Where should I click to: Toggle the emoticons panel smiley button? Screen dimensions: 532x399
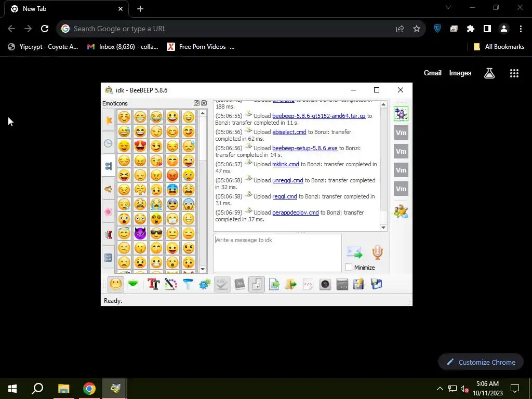click(116, 284)
